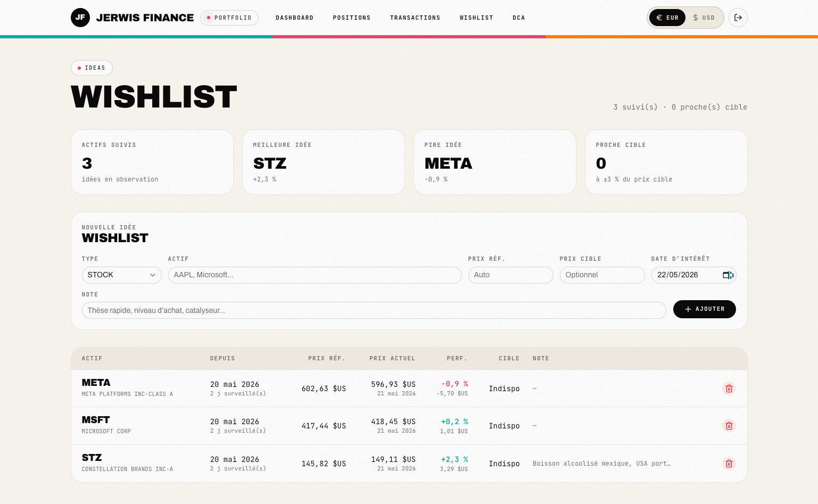The image size is (818, 504).
Task: Click the -0,9 % performance in the META row
Action: pos(455,384)
